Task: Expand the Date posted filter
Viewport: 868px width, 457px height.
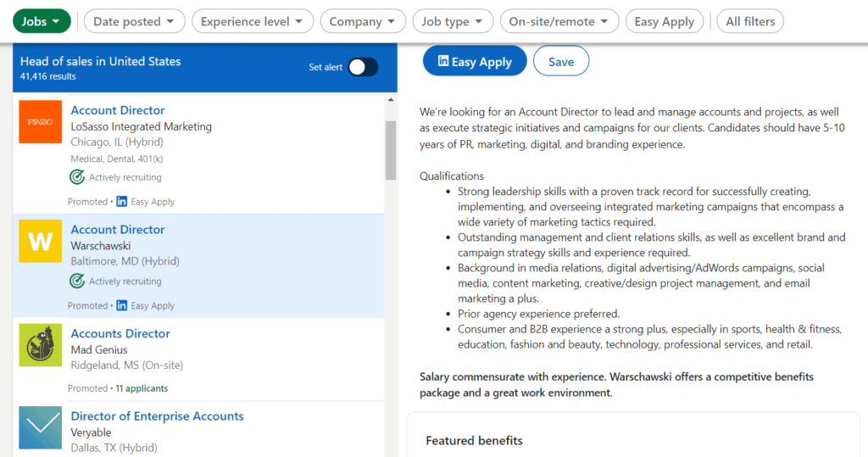Action: [x=134, y=21]
